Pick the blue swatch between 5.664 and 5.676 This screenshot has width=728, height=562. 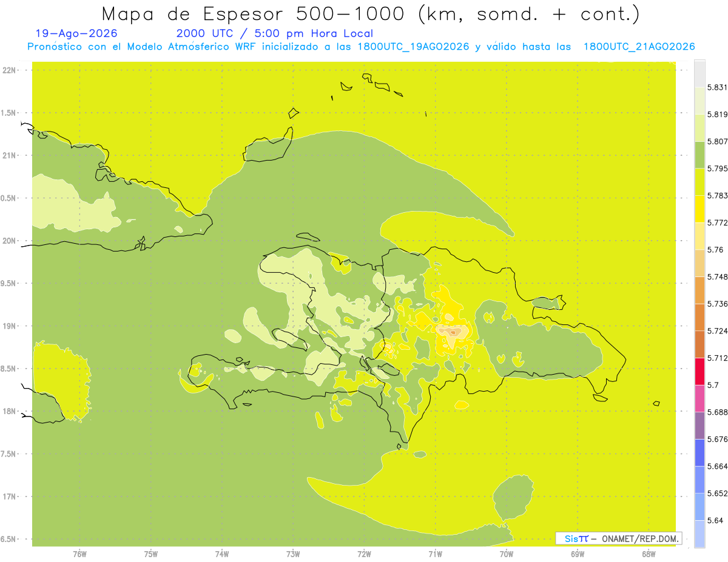(699, 453)
